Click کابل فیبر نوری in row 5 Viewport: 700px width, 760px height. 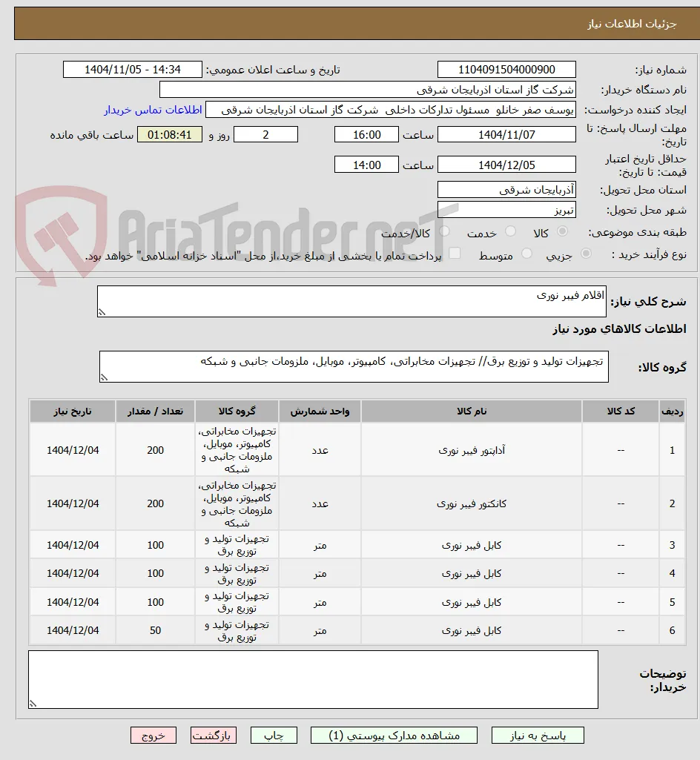[x=471, y=602]
